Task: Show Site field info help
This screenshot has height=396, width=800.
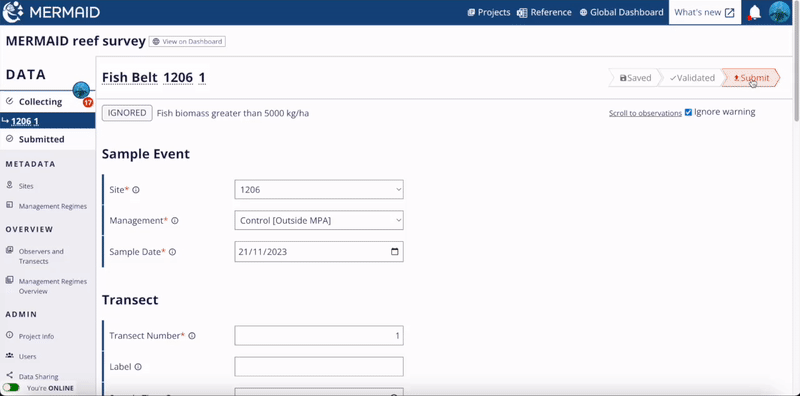Action: 136,190
